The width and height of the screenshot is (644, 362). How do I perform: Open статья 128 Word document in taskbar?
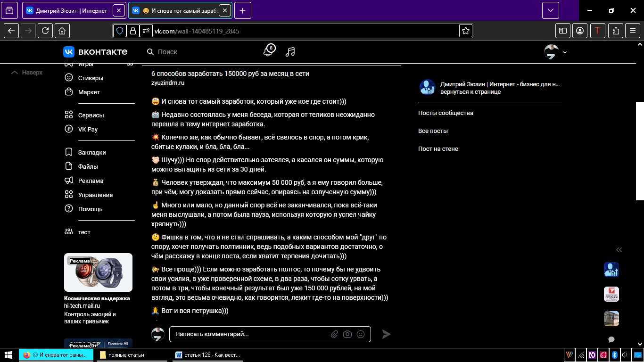click(207, 355)
